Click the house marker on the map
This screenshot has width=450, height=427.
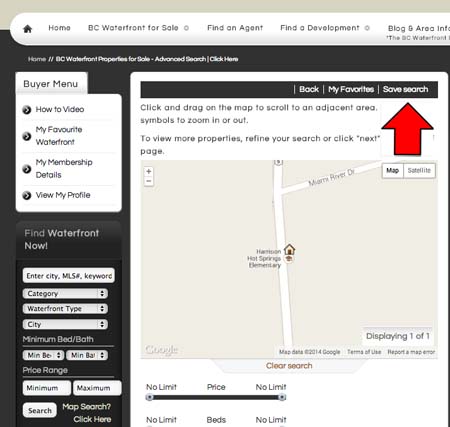click(x=289, y=249)
